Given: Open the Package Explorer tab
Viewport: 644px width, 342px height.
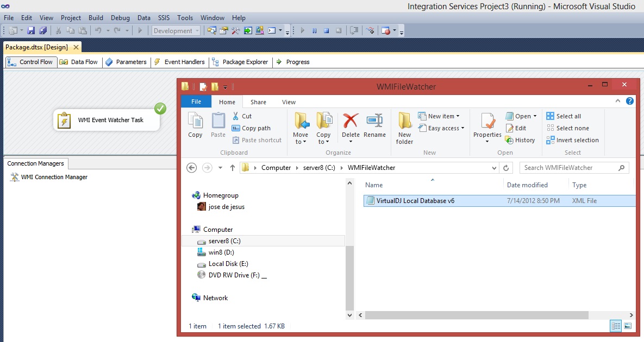Looking at the screenshot, I should click(x=240, y=62).
